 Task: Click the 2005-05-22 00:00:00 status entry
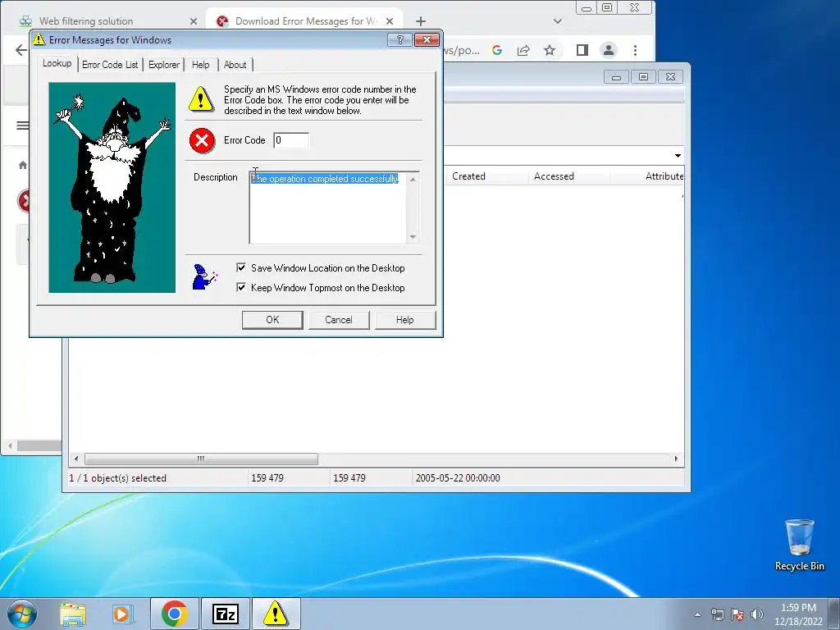(x=458, y=478)
